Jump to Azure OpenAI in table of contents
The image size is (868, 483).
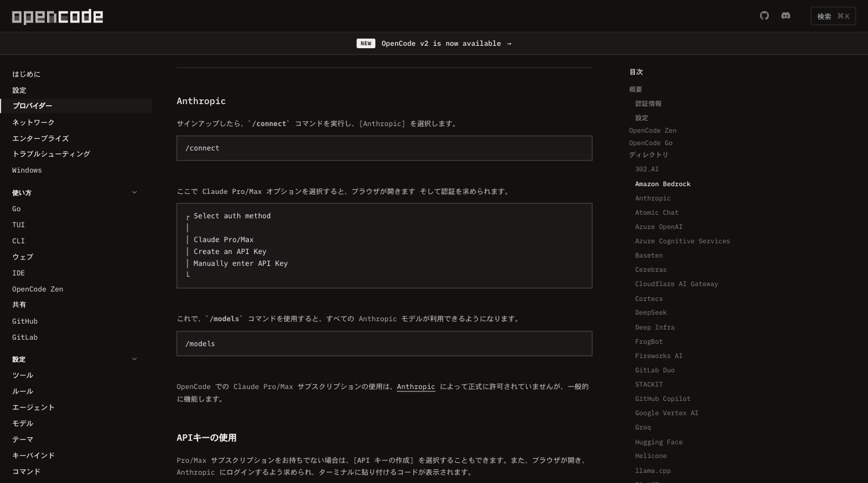pos(659,227)
